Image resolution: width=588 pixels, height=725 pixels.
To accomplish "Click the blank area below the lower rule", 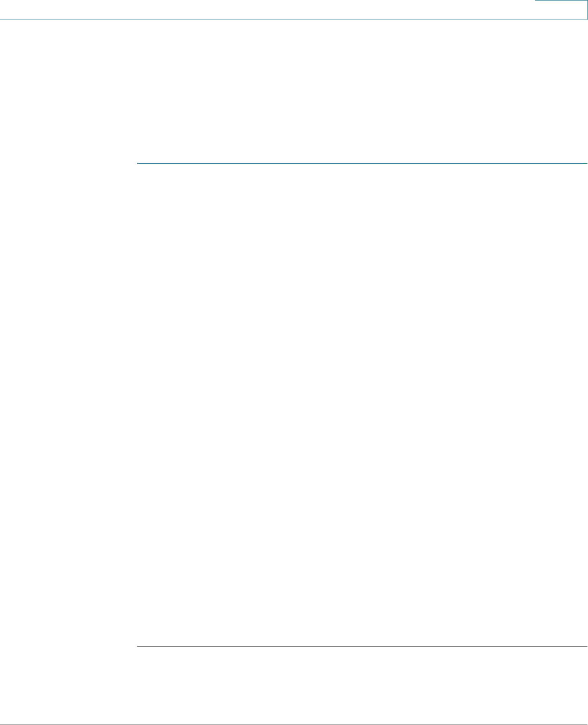I will 362,685.
